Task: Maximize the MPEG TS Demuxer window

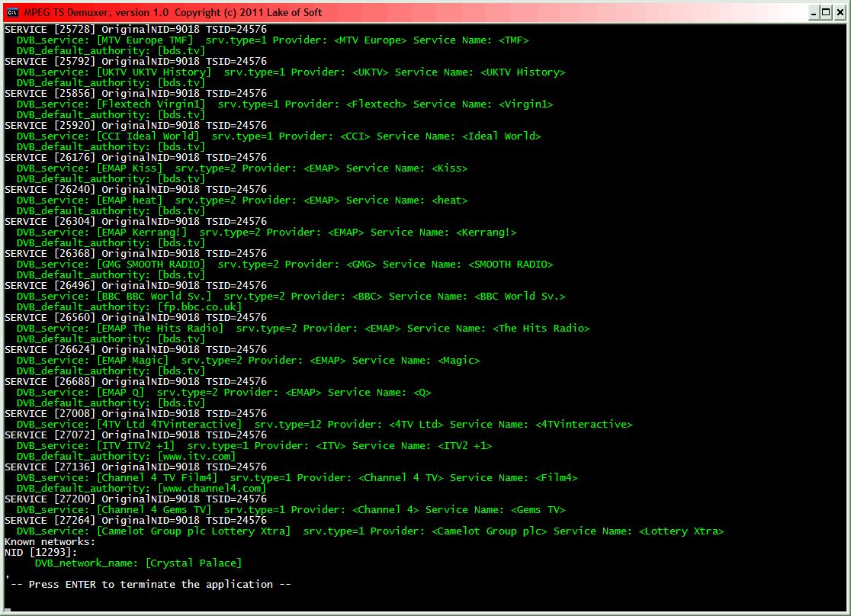Action: point(826,12)
